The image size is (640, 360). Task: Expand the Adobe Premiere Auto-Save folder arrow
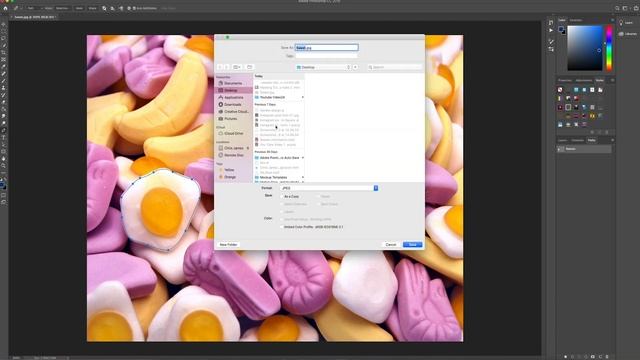click(302, 158)
